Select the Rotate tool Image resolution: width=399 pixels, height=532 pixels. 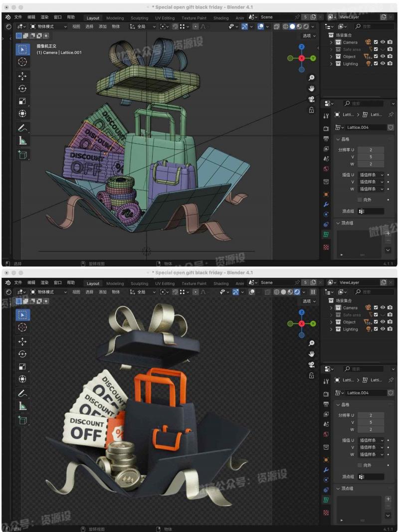[x=22, y=88]
